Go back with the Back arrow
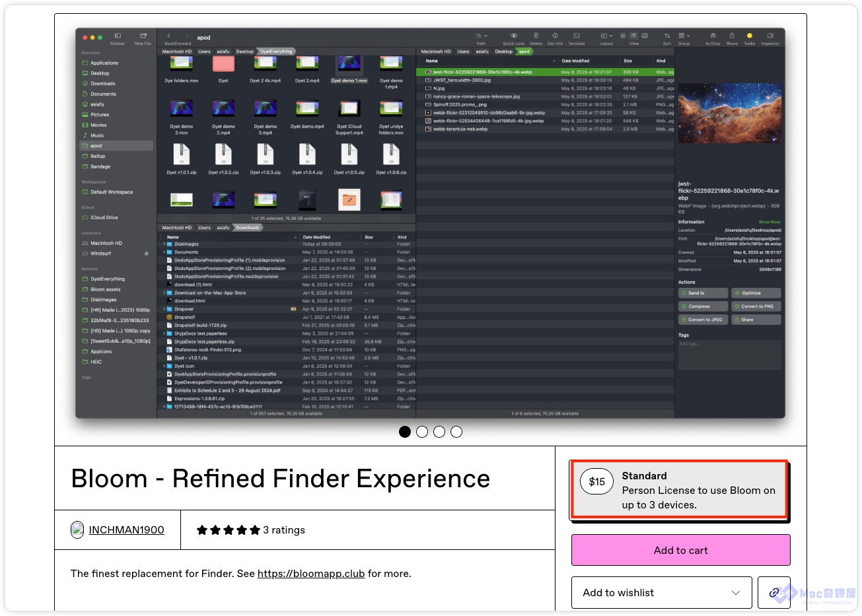This screenshot has height=616, width=862. [169, 36]
